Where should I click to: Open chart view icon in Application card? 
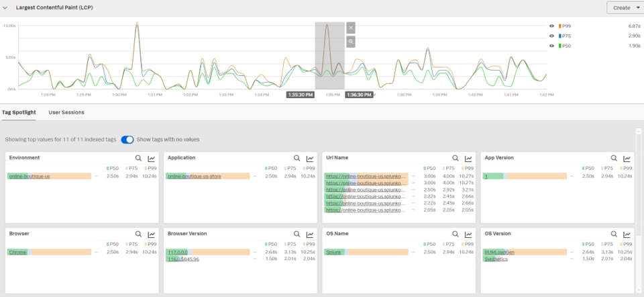coord(310,159)
